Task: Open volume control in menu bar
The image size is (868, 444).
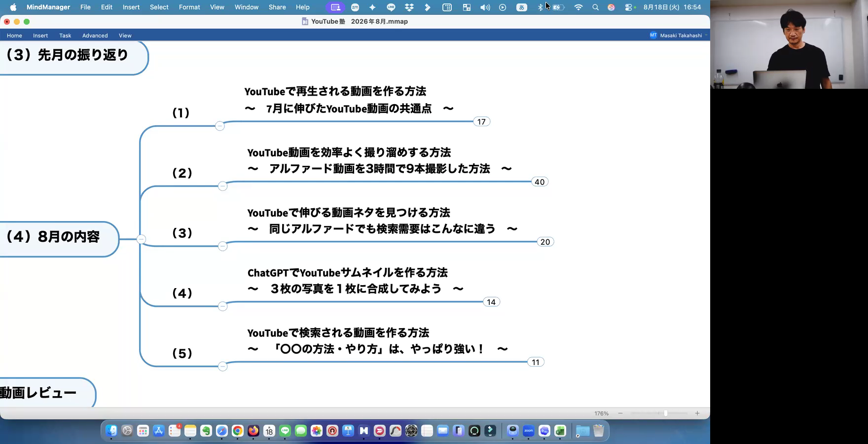Action: [485, 7]
